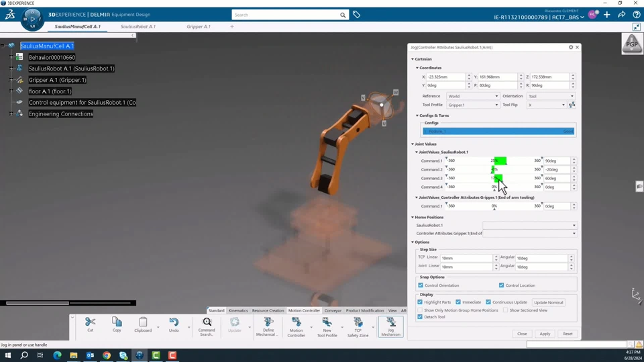Image resolution: width=644 pixels, height=362 pixels.
Task: Click the add plus icon in top bar
Action: (606, 15)
